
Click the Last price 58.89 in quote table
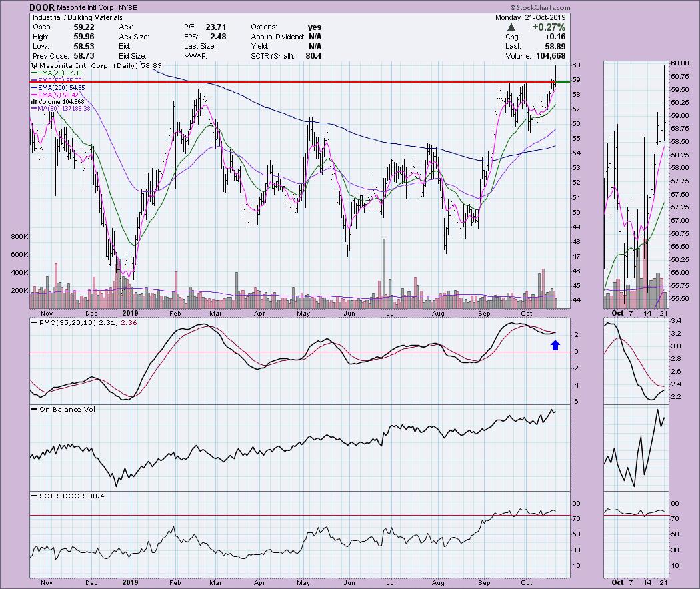coord(555,46)
